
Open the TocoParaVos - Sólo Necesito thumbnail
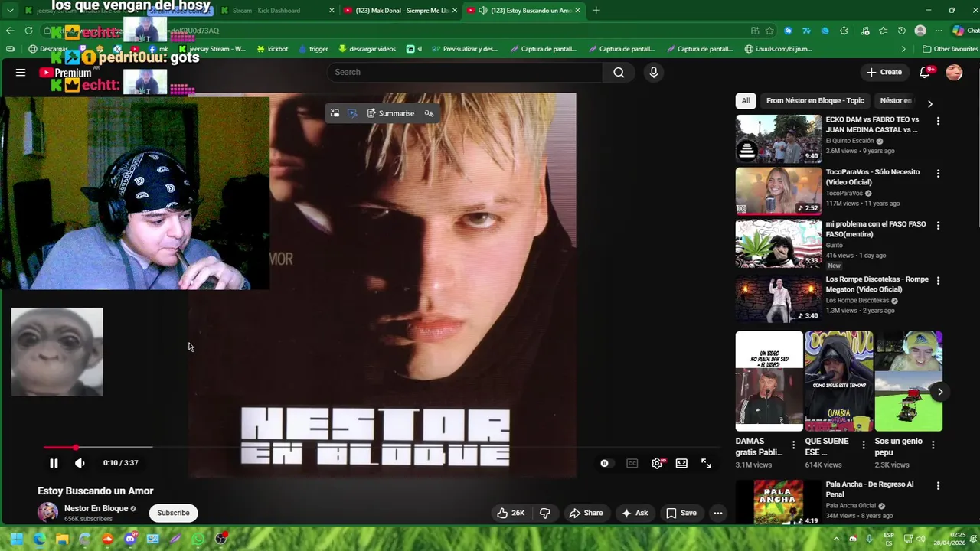point(779,191)
